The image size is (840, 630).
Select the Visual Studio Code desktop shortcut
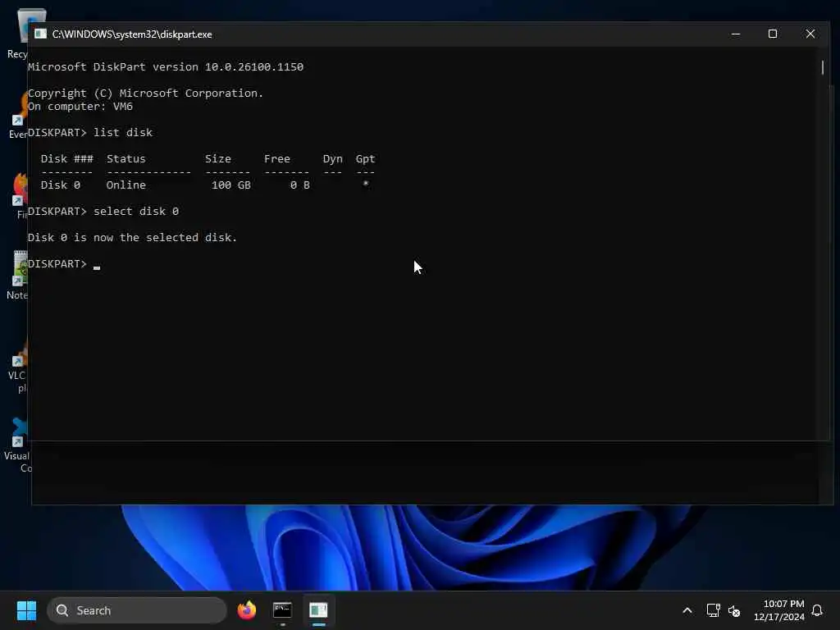[x=19, y=445]
